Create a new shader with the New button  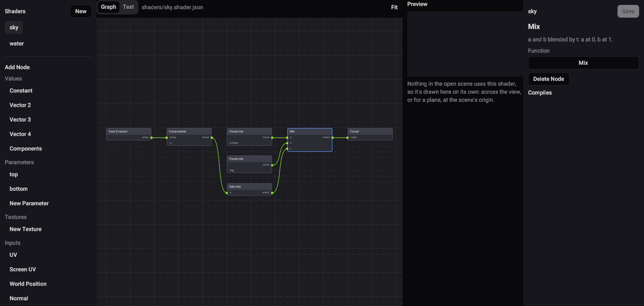[x=80, y=11]
